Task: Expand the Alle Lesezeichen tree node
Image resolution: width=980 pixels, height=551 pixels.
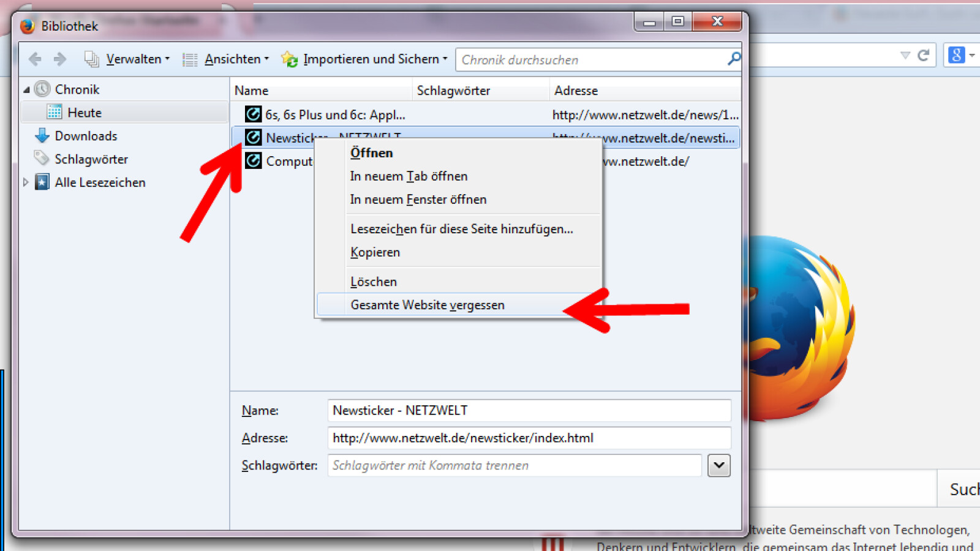Action: [x=26, y=182]
